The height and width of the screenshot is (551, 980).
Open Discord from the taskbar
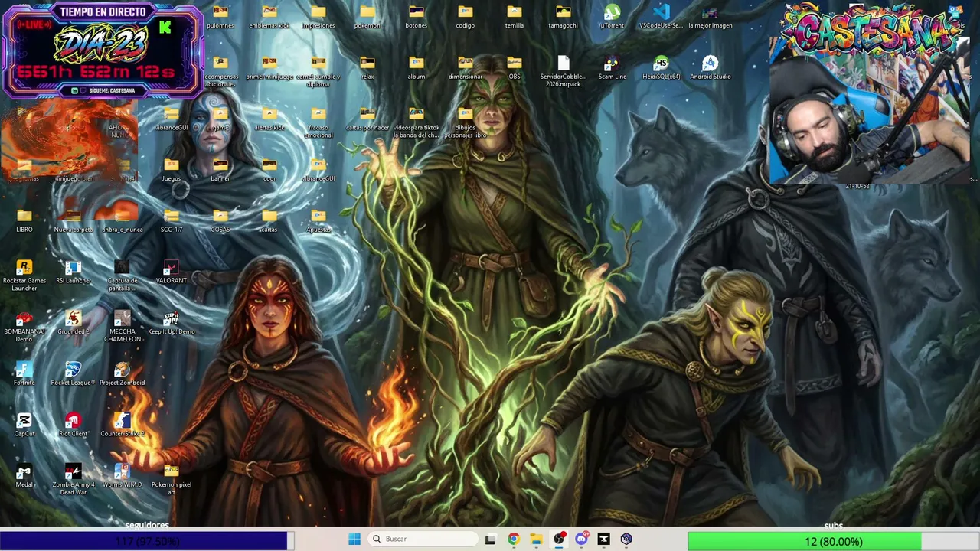pyautogui.click(x=581, y=539)
